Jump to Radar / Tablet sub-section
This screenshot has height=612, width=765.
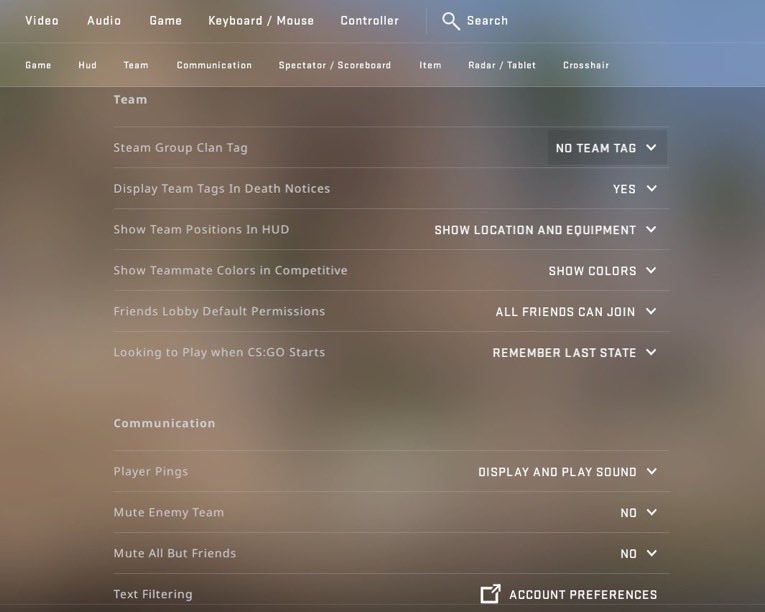502,65
